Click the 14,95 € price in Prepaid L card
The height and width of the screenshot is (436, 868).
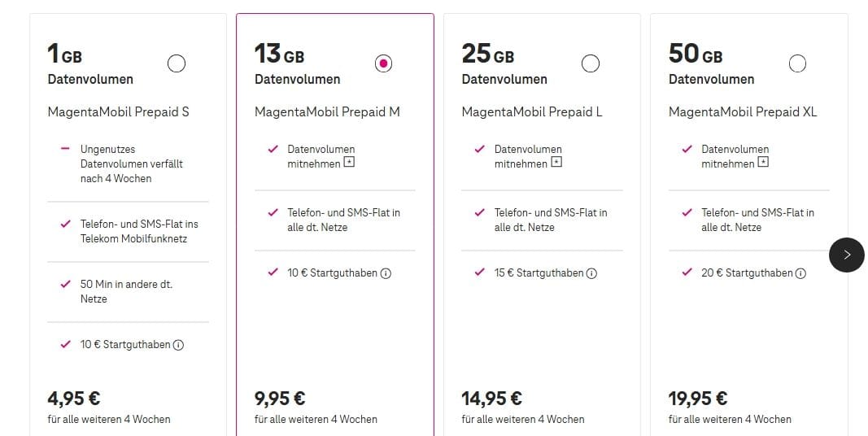[x=491, y=399]
